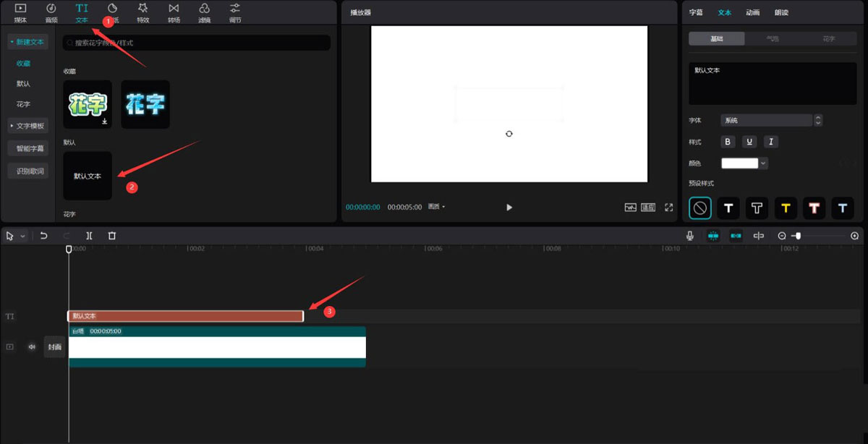The height and width of the screenshot is (444, 868).
Task: Open the stickers tab with the round icon
Action: point(113,12)
